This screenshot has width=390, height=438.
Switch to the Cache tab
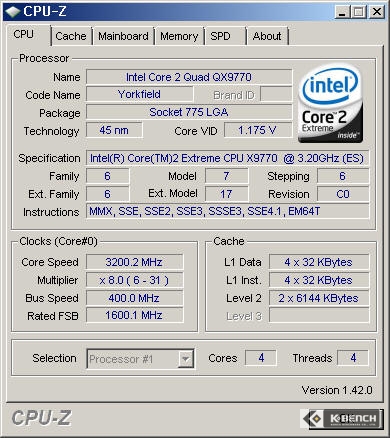[71, 36]
